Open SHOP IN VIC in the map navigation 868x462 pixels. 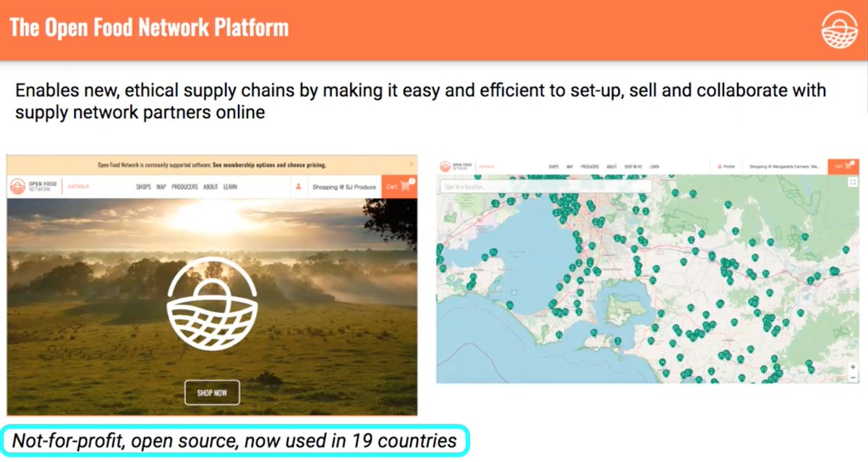(634, 166)
